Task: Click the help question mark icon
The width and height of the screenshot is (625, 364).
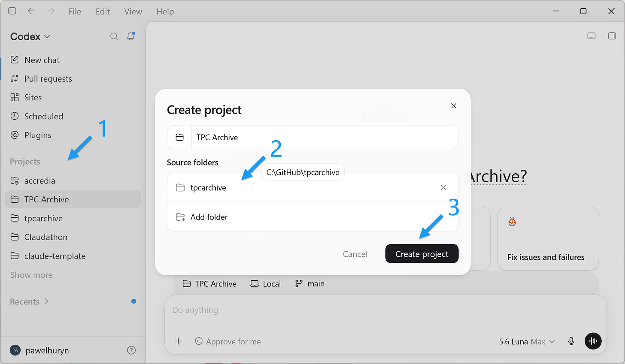Action: coord(131,350)
